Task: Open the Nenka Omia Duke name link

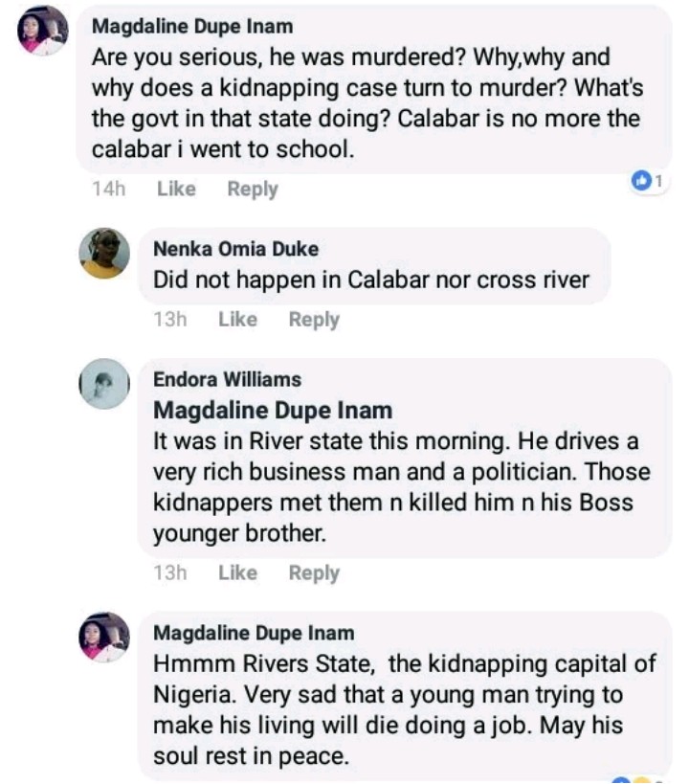Action: pos(235,249)
